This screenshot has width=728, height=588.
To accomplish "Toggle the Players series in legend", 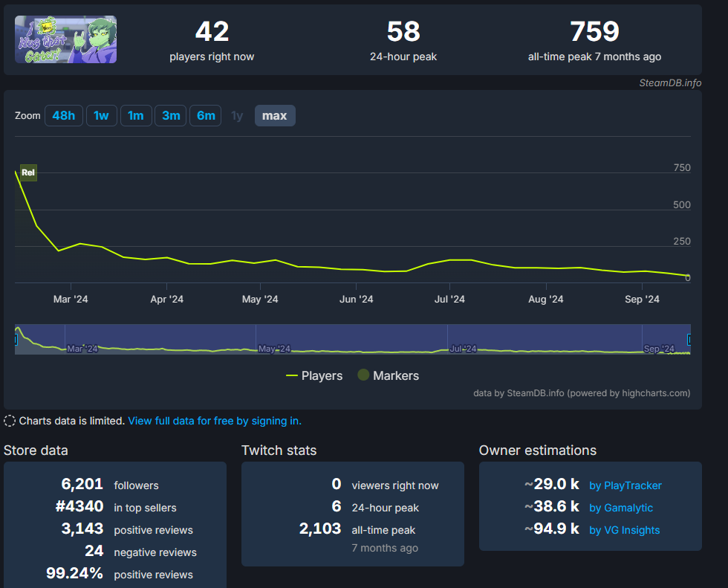I will coord(314,375).
